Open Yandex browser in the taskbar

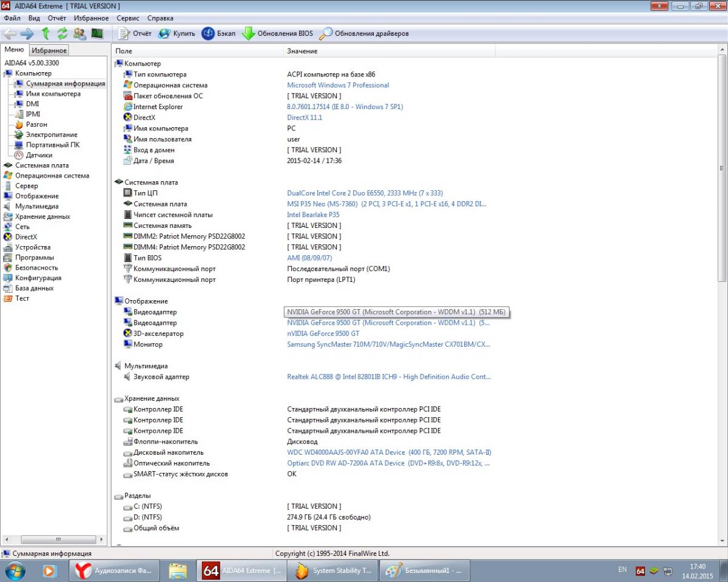point(114,571)
